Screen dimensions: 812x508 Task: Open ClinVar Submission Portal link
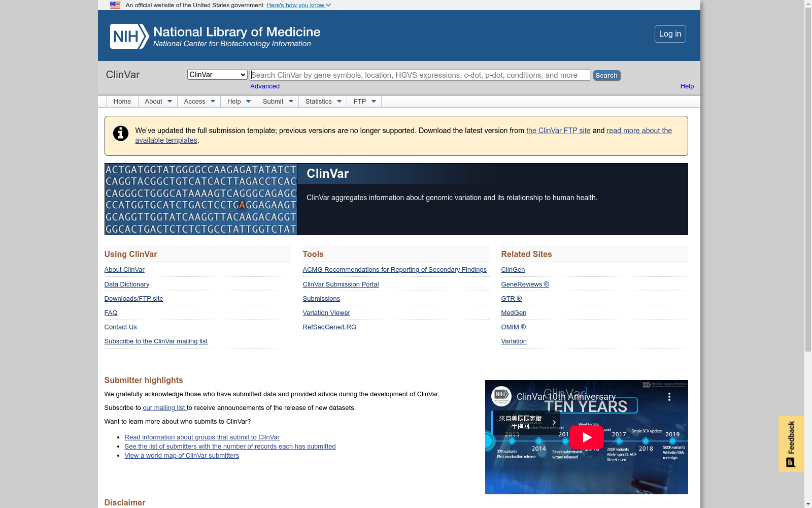click(341, 284)
